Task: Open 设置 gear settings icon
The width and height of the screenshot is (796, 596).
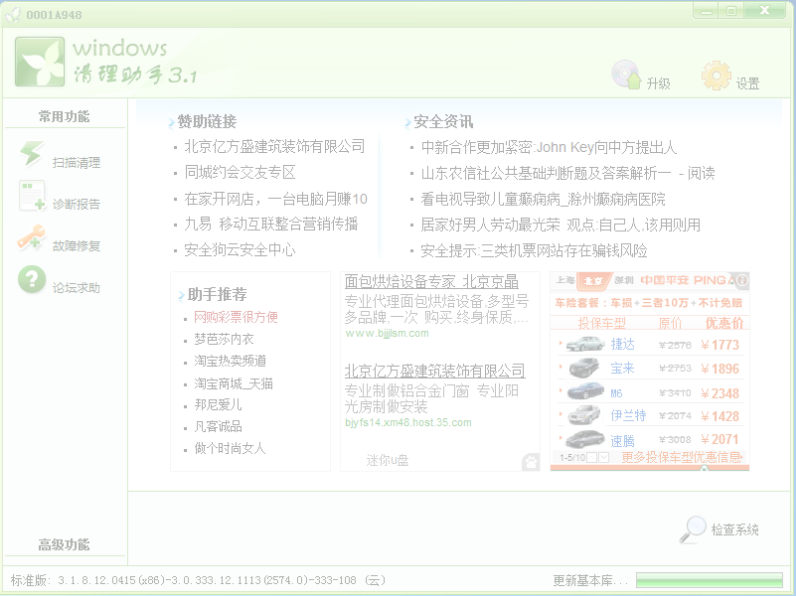Action: (716, 75)
